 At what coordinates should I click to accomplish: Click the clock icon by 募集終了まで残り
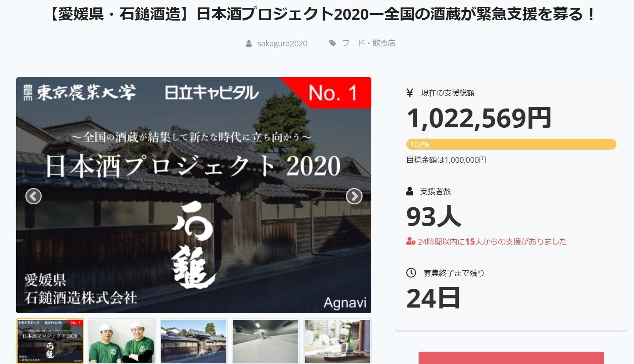[411, 273]
